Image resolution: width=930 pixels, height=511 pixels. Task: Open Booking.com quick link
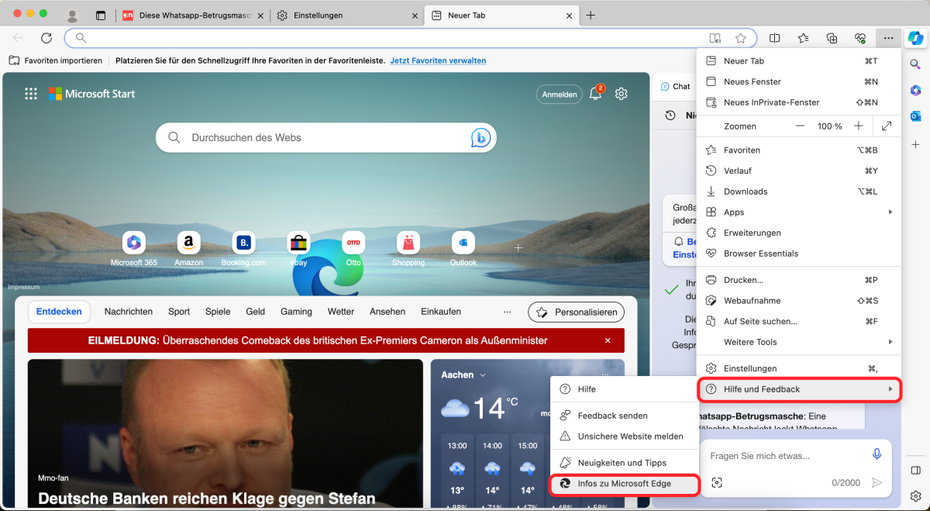pos(244,249)
